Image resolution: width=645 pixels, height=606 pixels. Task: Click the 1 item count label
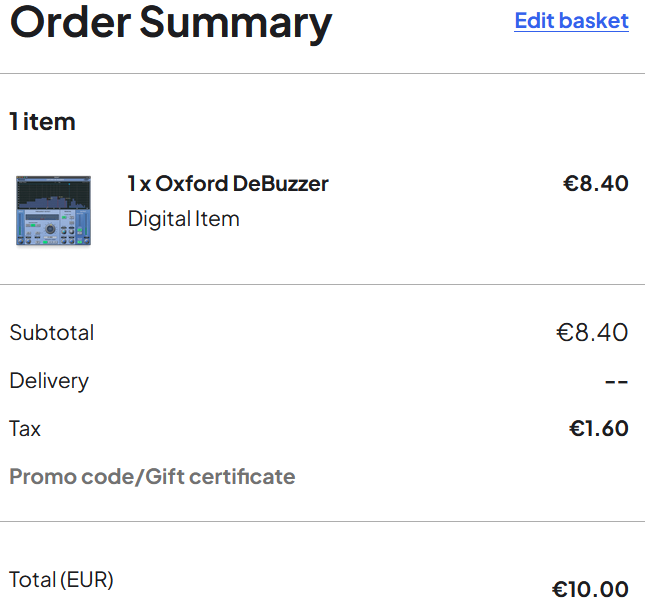tap(42, 122)
